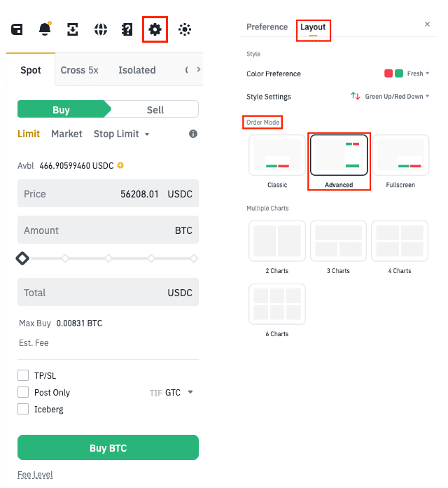This screenshot has height=488, width=448.
Task: Click the amount percentage slider handle
Action: [22, 258]
